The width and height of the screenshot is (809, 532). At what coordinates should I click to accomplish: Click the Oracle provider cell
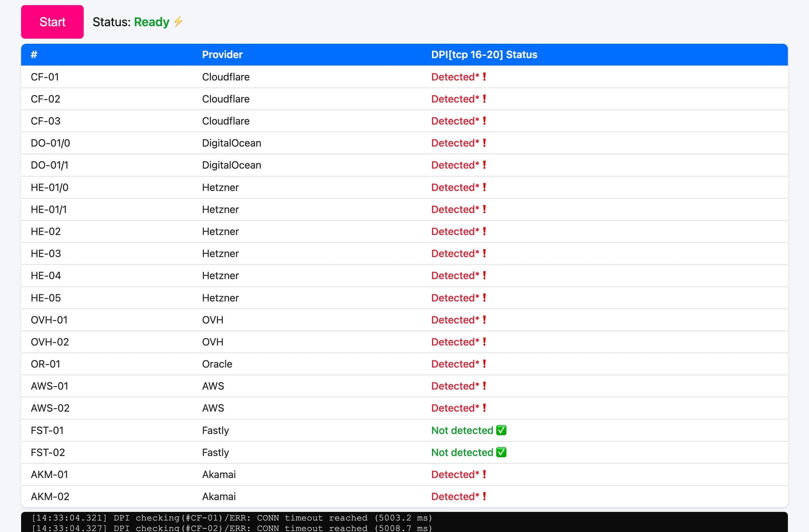tap(217, 364)
